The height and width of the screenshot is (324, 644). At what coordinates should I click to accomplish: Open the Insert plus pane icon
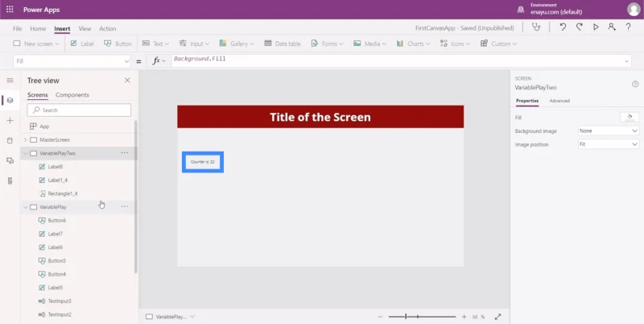(x=10, y=120)
